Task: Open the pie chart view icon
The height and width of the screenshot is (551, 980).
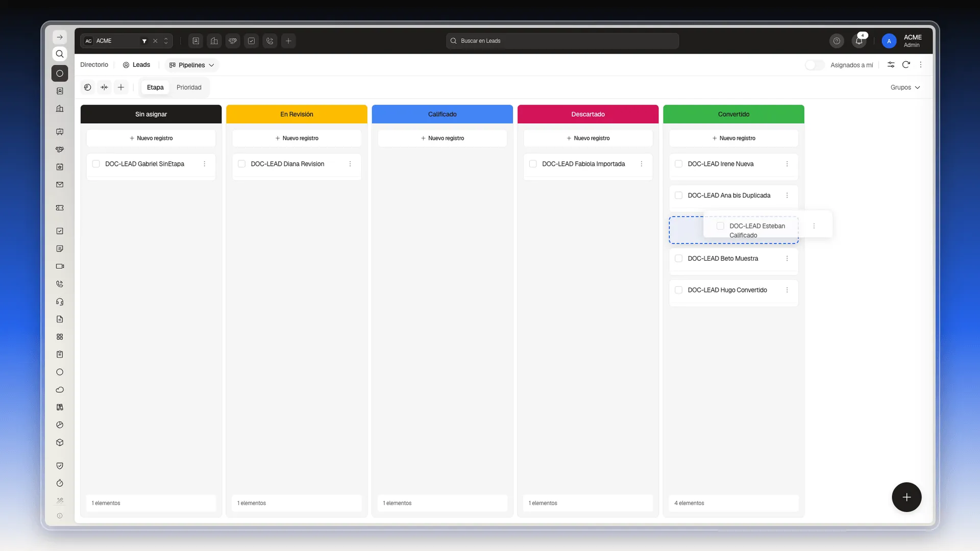Action: click(88, 87)
